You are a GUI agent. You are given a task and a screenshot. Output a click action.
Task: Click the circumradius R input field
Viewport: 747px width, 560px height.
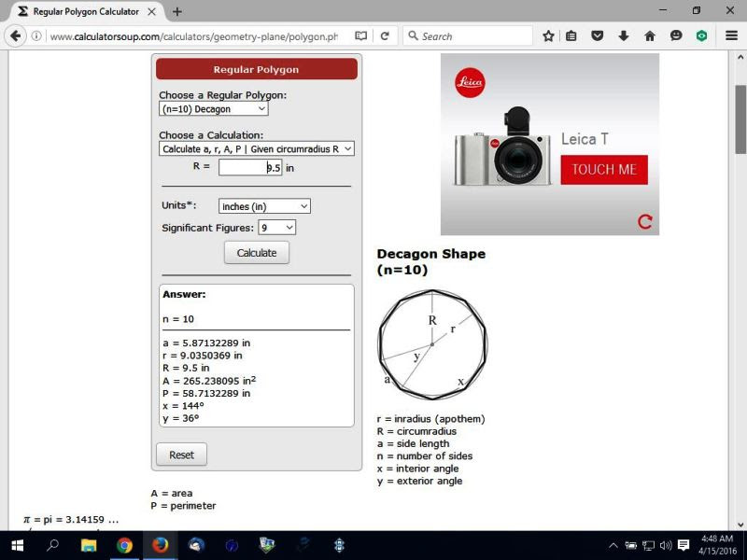tap(250, 168)
